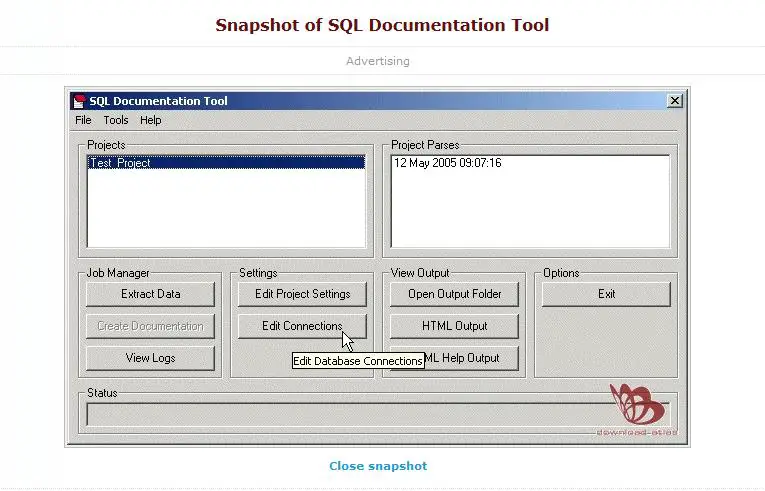Click Edit Project Settings button
This screenshot has width=765, height=491.
click(x=302, y=294)
